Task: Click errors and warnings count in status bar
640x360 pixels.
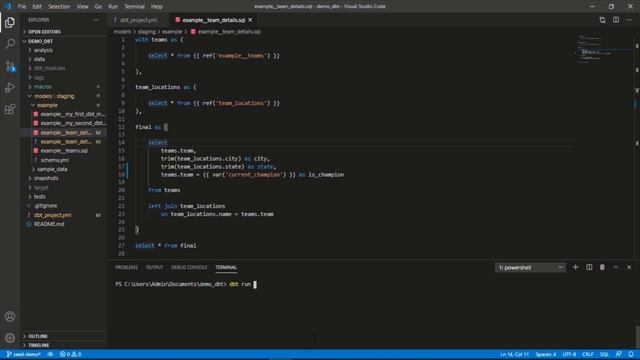Action: (x=71, y=354)
